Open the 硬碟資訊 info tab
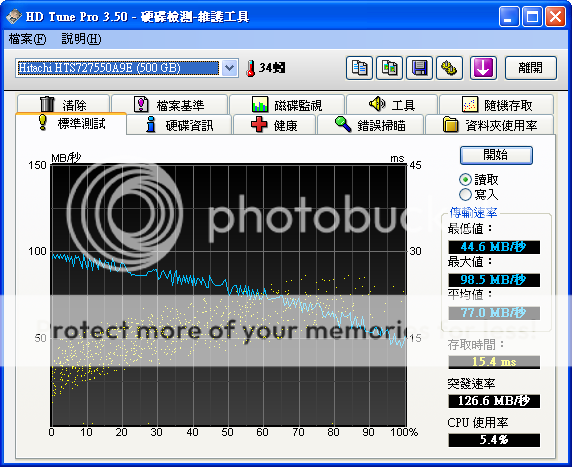The height and width of the screenshot is (467, 572). pyautogui.click(x=179, y=125)
